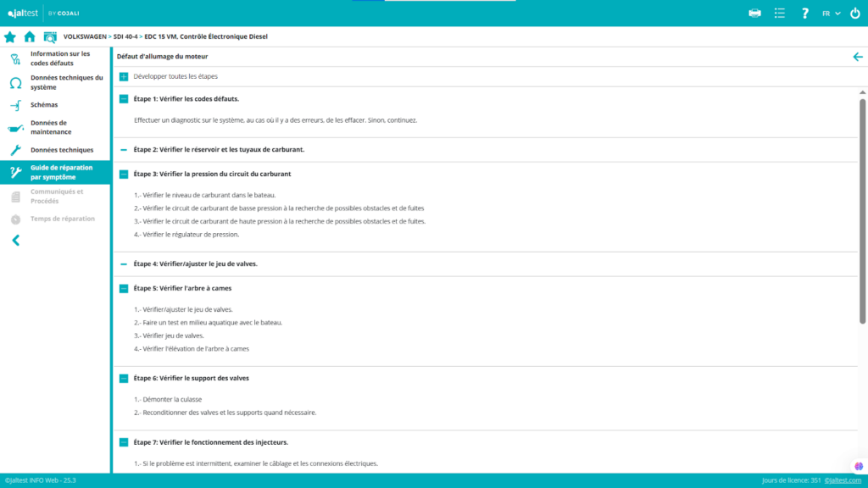
Task: Click the back arrow beside page title
Action: 857,57
